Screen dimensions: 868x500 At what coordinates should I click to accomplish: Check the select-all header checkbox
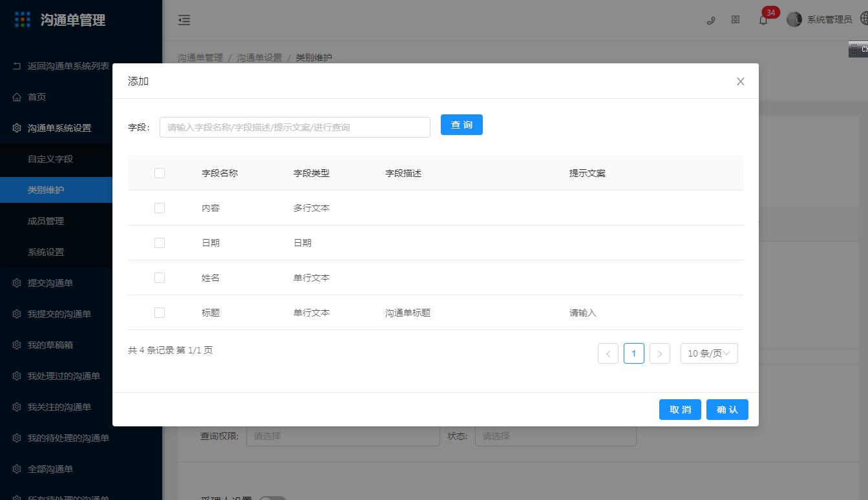pos(160,173)
